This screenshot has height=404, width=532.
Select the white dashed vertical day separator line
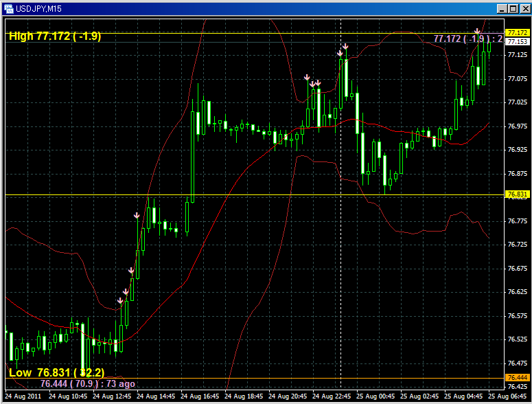tap(341, 275)
